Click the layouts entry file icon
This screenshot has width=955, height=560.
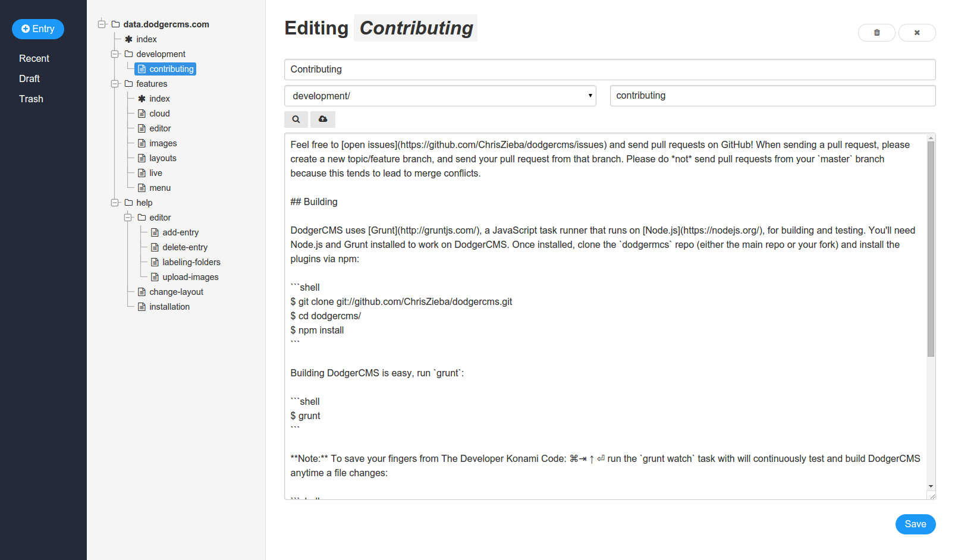[142, 158]
